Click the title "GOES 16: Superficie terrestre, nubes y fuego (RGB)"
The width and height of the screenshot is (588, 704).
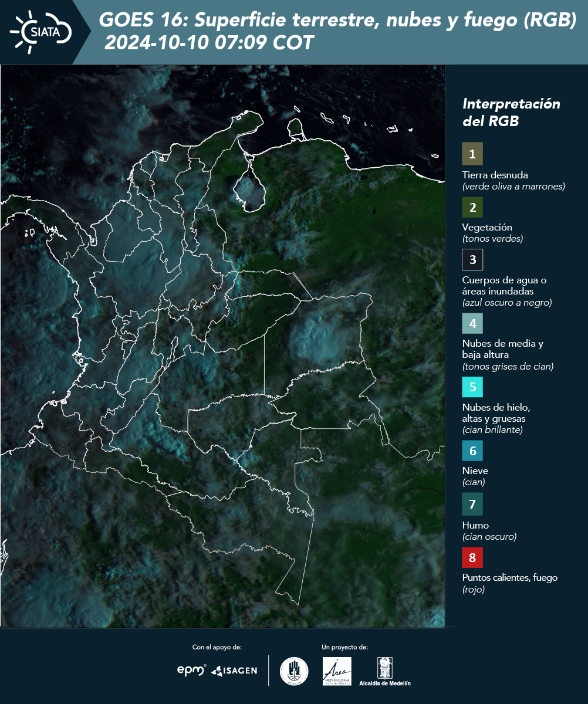pyautogui.click(x=337, y=21)
